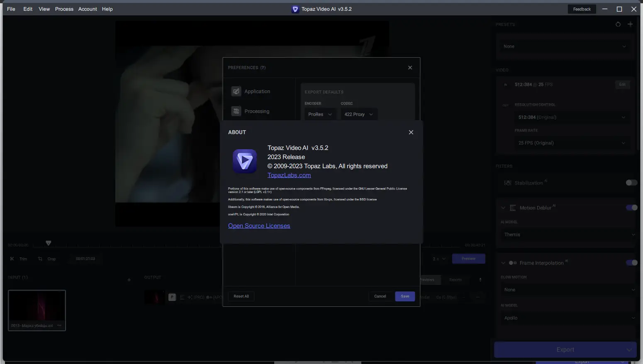This screenshot has width=643, height=364.
Task: Click the Frame Interpolation filter icon
Action: (513, 263)
